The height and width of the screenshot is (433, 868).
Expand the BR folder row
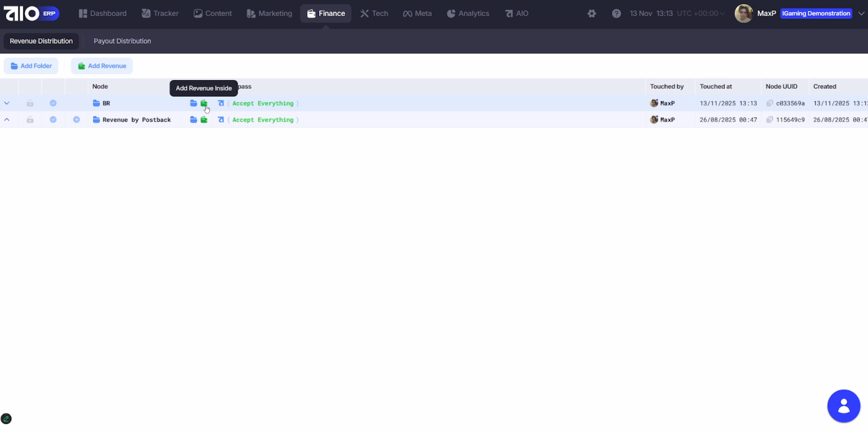coord(7,103)
